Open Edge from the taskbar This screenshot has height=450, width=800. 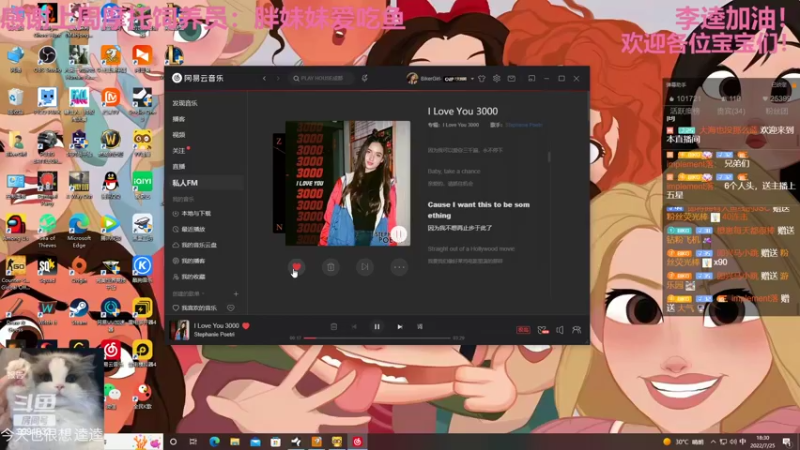tap(214, 441)
